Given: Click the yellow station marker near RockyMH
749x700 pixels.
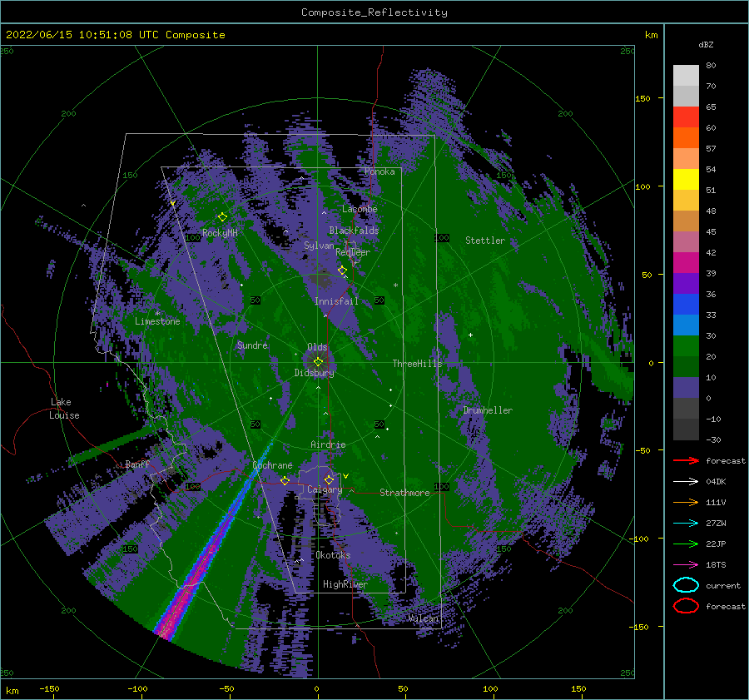Looking at the screenshot, I should point(222,217).
